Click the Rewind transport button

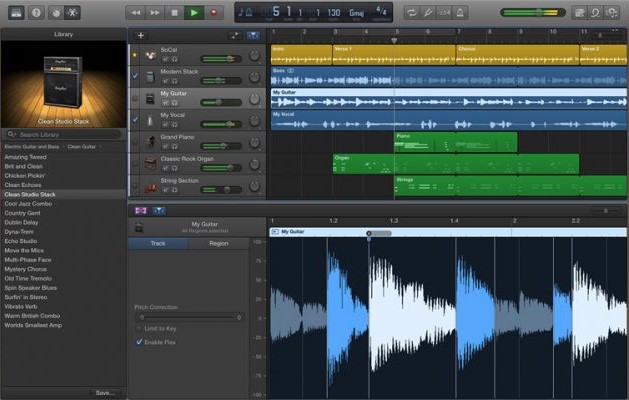point(138,12)
